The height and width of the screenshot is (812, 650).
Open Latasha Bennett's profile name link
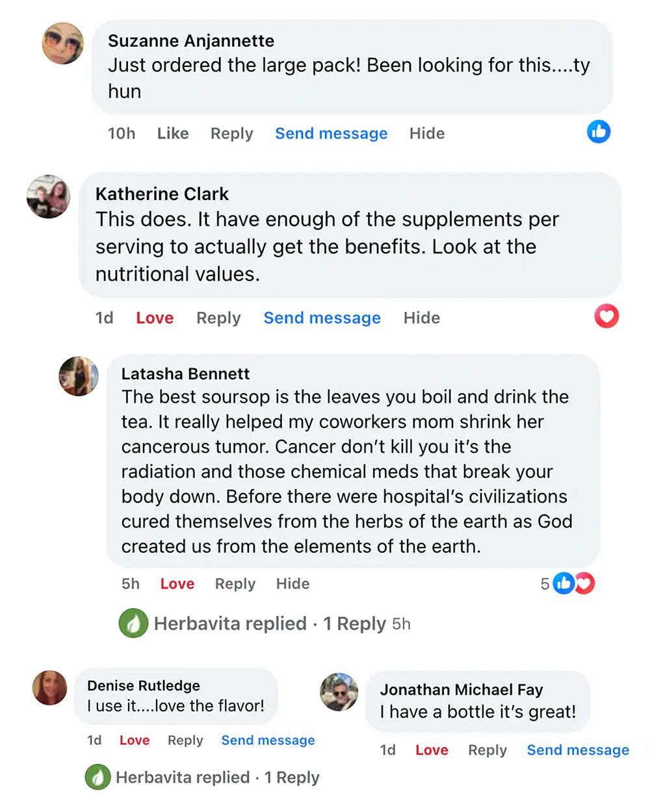pos(185,374)
